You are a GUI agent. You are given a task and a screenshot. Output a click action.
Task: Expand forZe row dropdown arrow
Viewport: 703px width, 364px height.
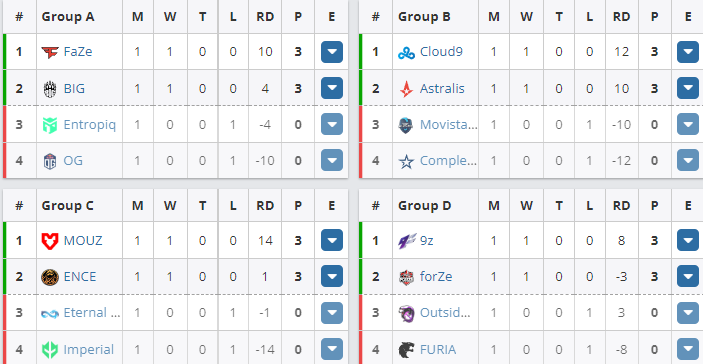coord(688,276)
